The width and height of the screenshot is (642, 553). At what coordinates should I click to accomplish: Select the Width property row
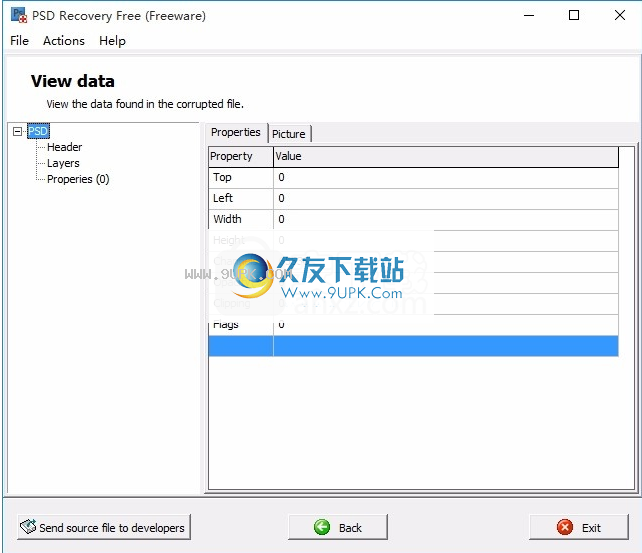coord(413,219)
